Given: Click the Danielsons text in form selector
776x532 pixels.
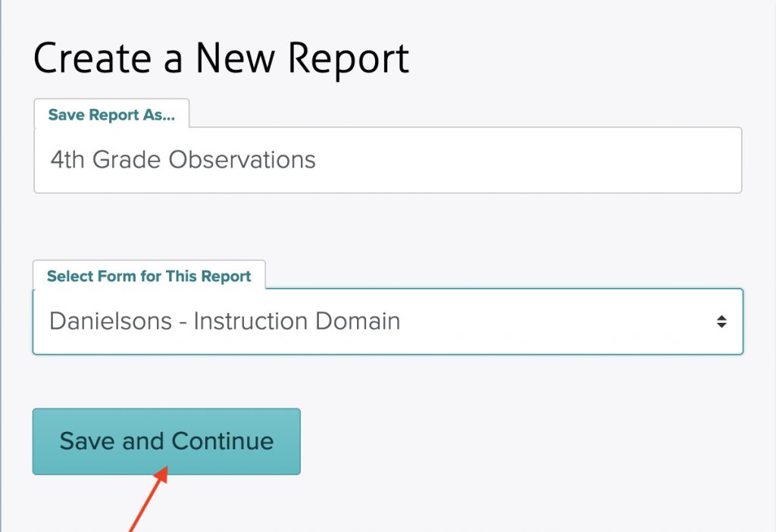Looking at the screenshot, I should pos(111,321).
